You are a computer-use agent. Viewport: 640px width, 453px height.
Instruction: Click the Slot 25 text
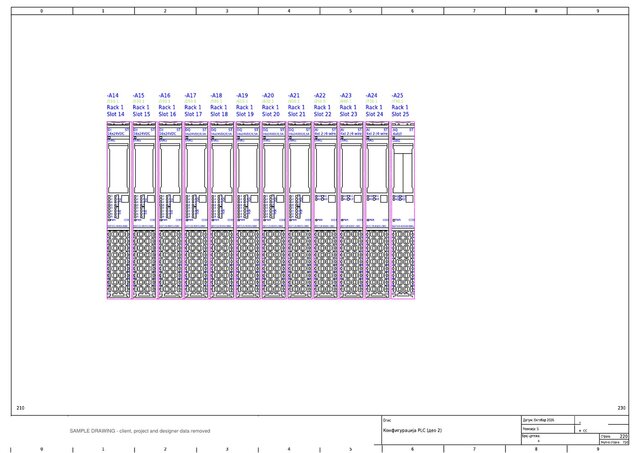pos(400,114)
